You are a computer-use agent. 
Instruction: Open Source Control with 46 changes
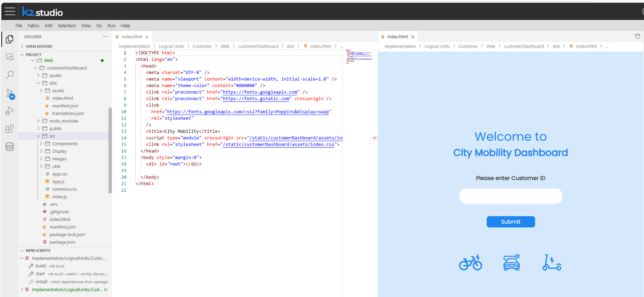tap(10, 93)
